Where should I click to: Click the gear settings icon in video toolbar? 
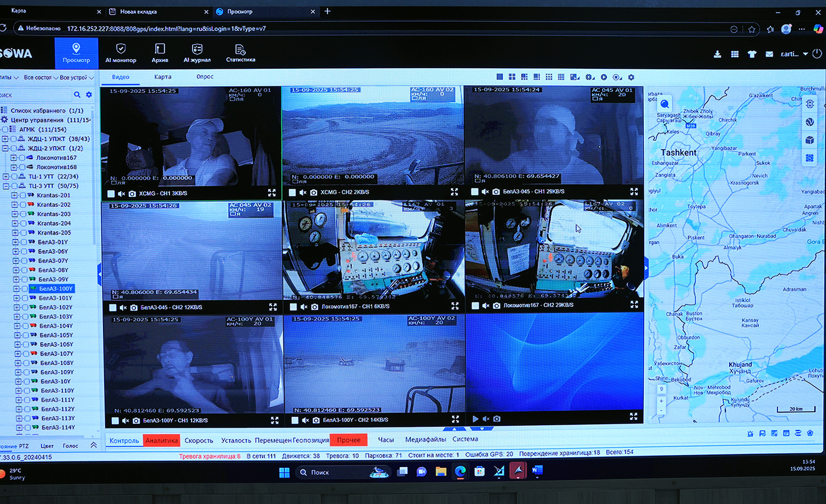tap(631, 78)
